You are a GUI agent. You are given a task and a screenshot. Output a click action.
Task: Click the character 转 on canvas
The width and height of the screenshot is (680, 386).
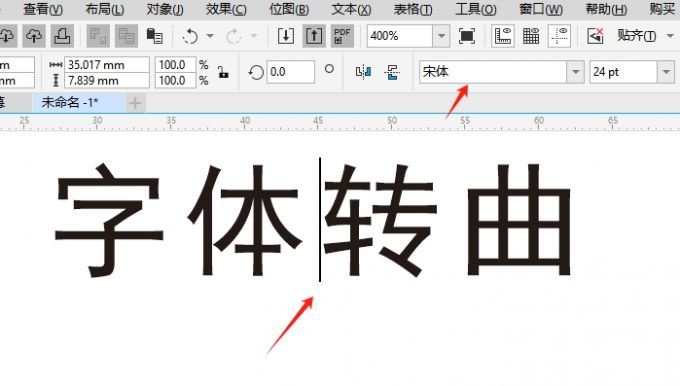[x=381, y=220]
